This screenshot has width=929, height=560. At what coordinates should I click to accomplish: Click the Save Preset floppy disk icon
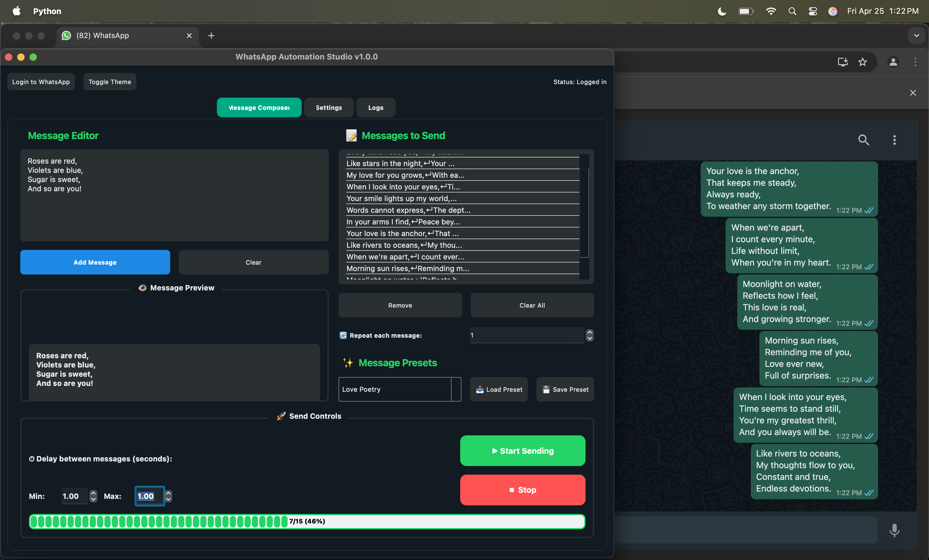pyautogui.click(x=546, y=389)
